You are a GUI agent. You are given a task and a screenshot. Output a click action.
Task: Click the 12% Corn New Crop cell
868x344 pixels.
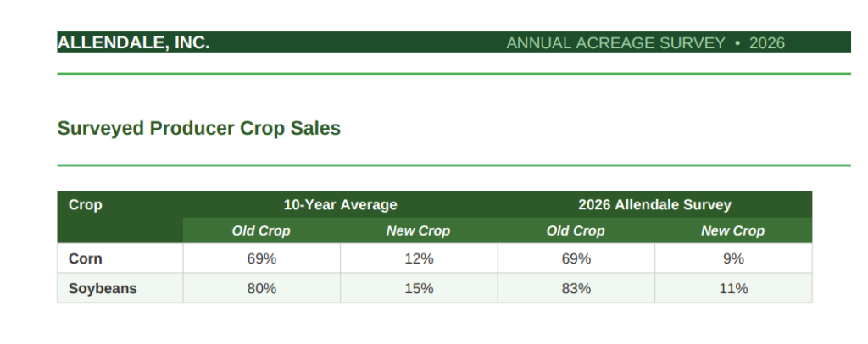tap(418, 258)
